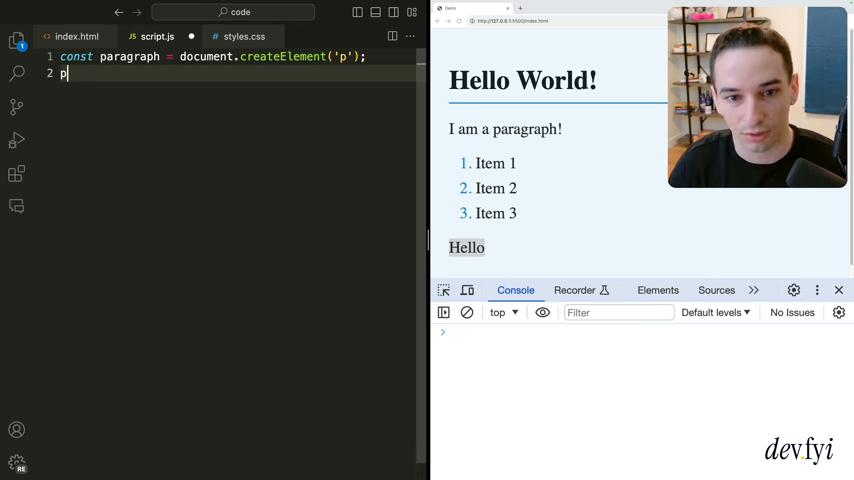The height and width of the screenshot is (480, 854).
Task: Split the editor to the right
Action: point(392,36)
